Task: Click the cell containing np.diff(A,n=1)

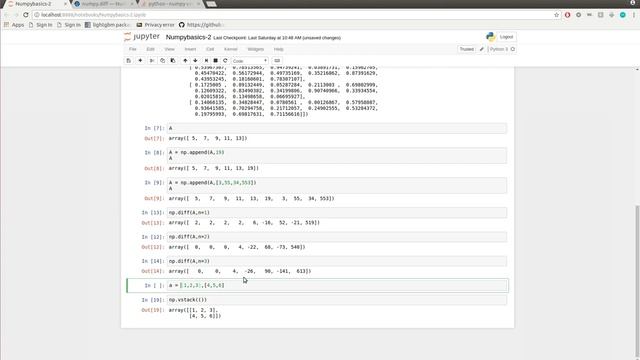Action: coord(337,213)
